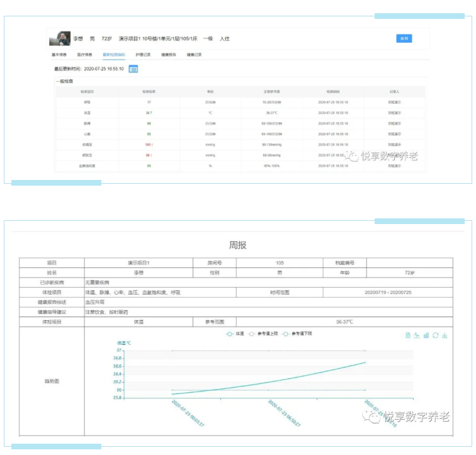Image resolution: width=476 pixels, height=455 pixels.
Task: Click the patient avatar photo for 李想
Action: pos(60,38)
